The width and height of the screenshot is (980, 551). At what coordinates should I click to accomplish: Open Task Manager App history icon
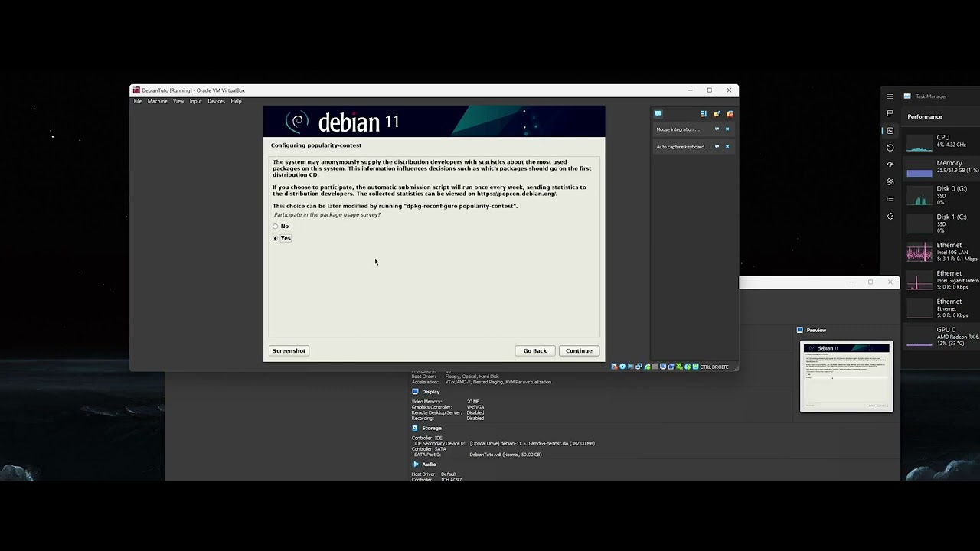[890, 148]
